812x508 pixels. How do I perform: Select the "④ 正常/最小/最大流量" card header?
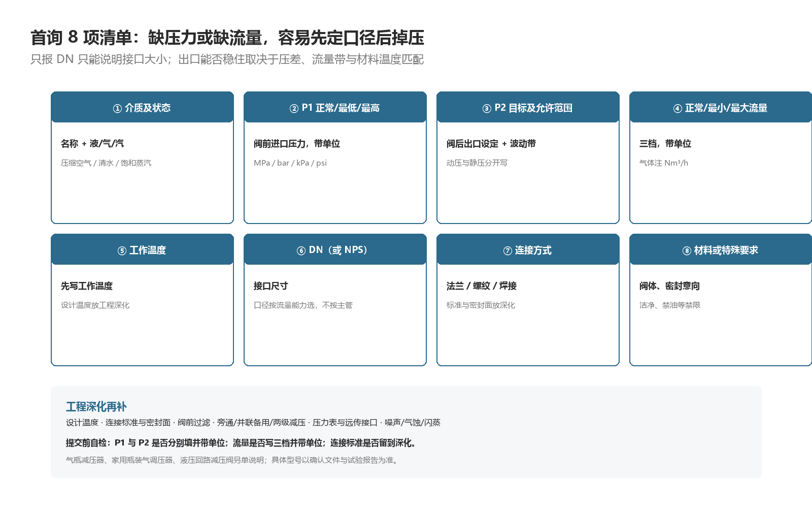coord(721,107)
